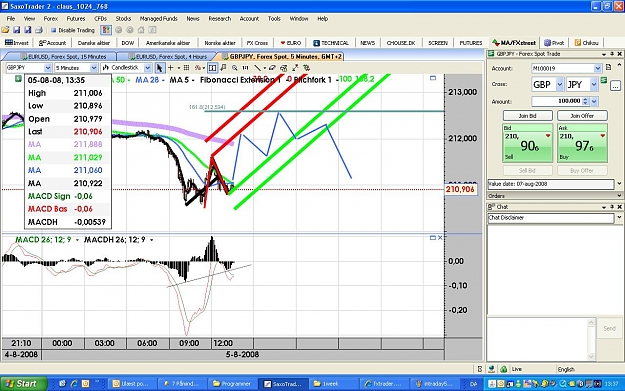
Task: Click the Disable Trading button
Action: (x=73, y=30)
